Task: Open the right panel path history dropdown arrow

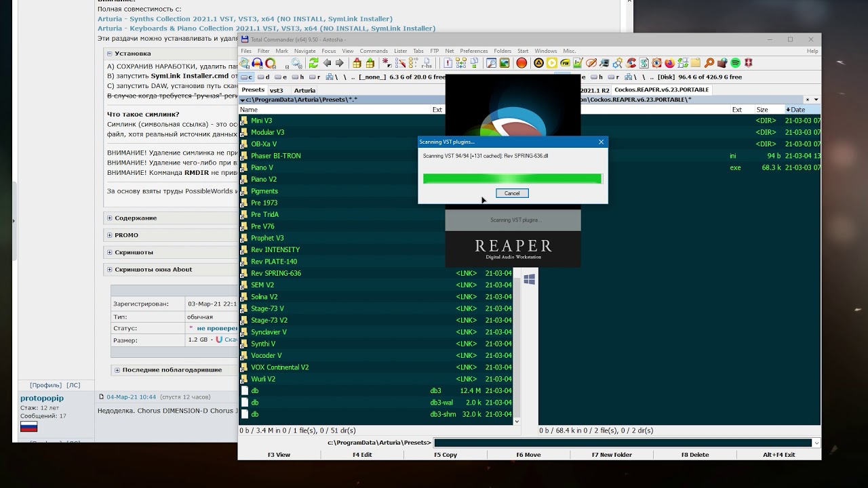Action: point(816,100)
